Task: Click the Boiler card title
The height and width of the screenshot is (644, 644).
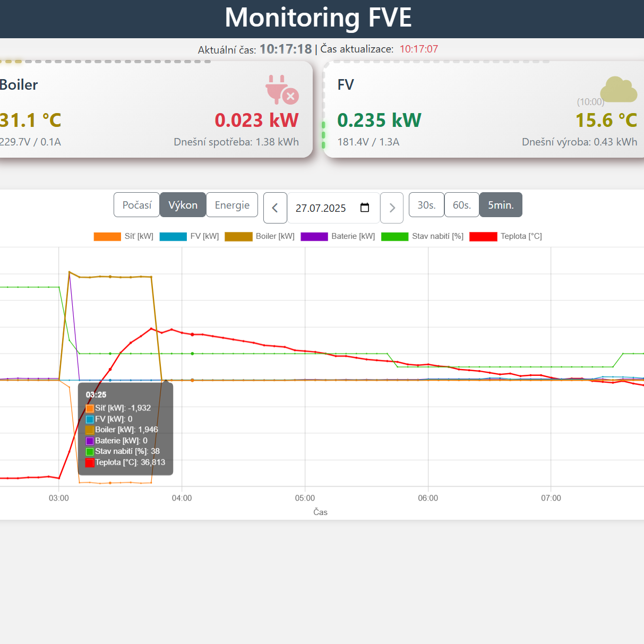Action: pyautogui.click(x=19, y=85)
